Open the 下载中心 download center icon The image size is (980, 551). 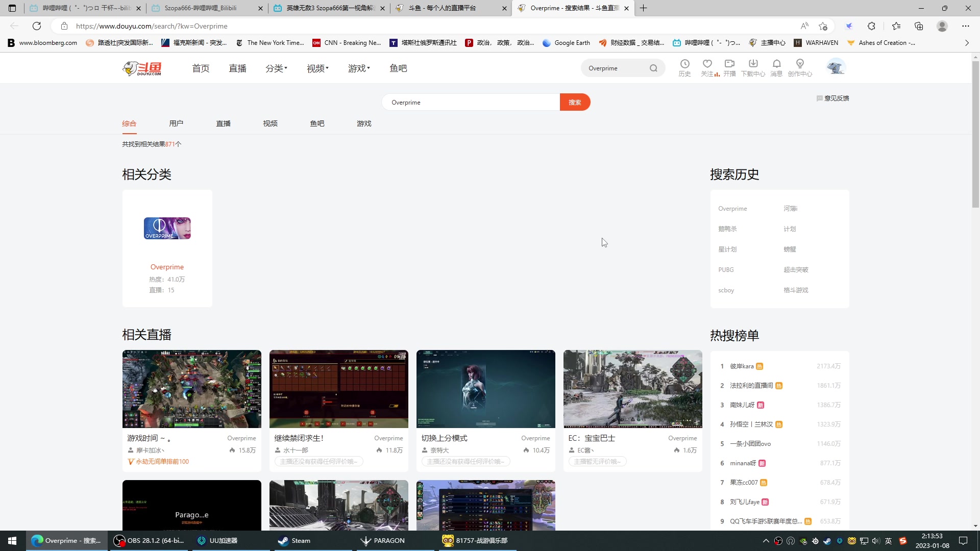pyautogui.click(x=753, y=68)
